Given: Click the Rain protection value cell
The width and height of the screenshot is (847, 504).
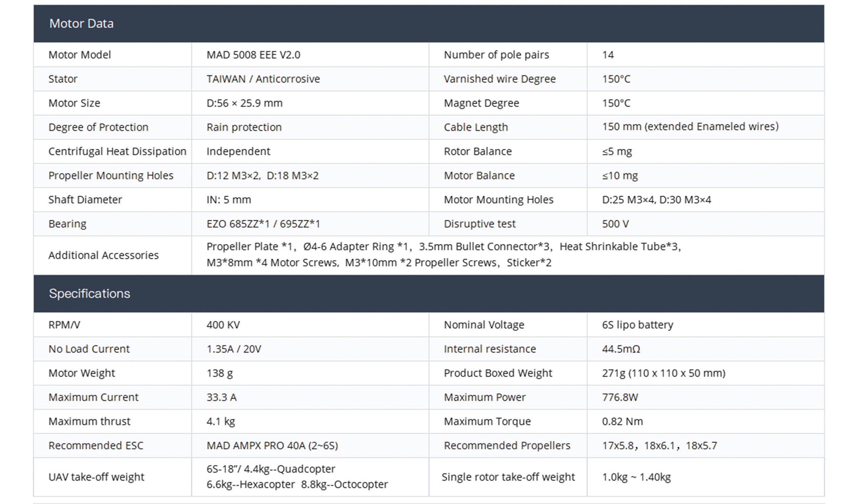Looking at the screenshot, I should [x=244, y=127].
